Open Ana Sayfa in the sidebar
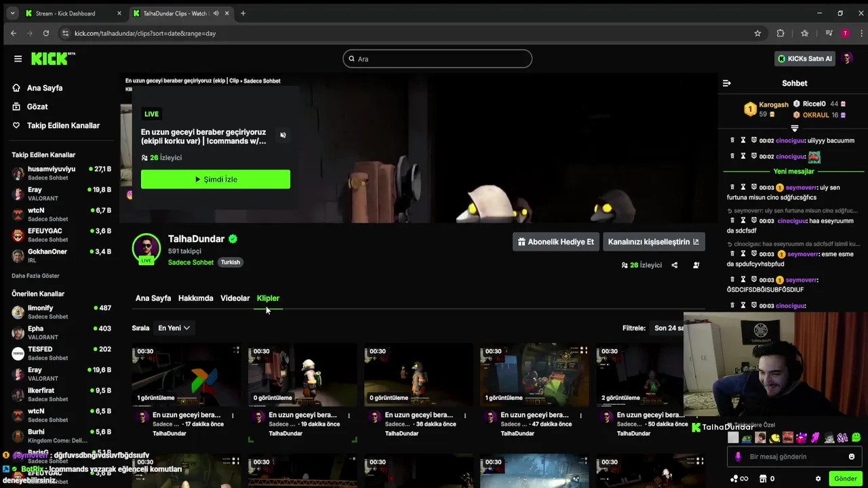The width and height of the screenshot is (868, 488). click(45, 88)
